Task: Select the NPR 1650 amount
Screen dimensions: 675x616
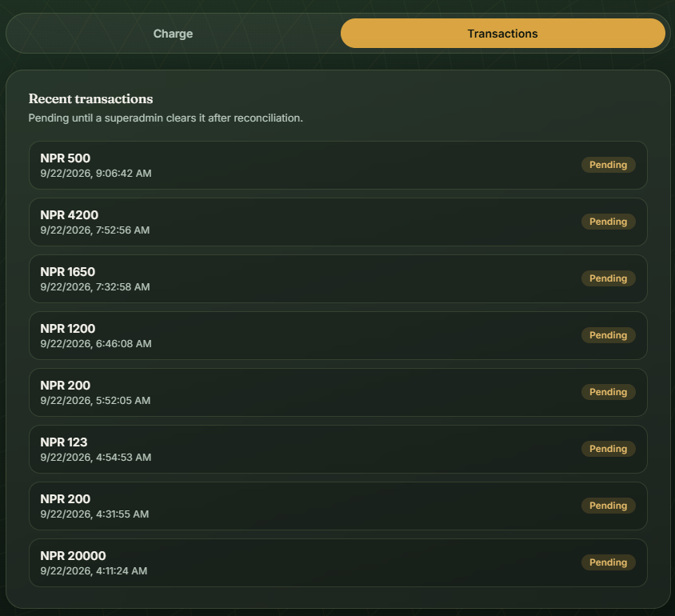Action: [68, 272]
